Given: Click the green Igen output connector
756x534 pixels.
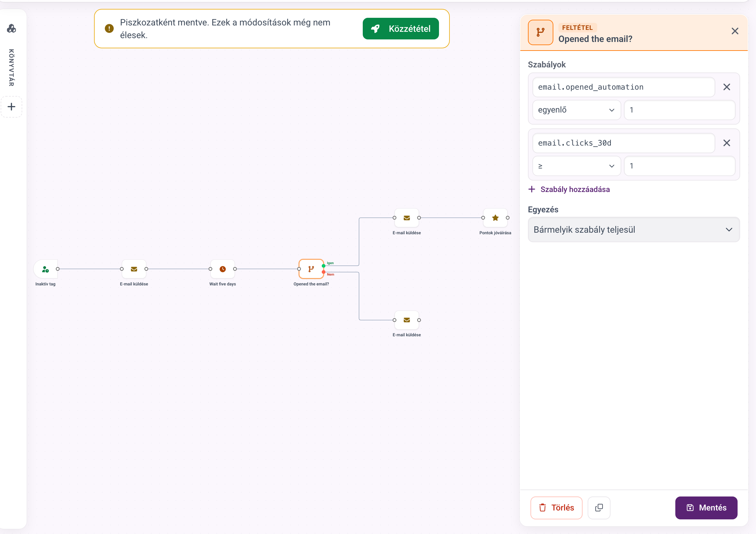Looking at the screenshot, I should [324, 266].
